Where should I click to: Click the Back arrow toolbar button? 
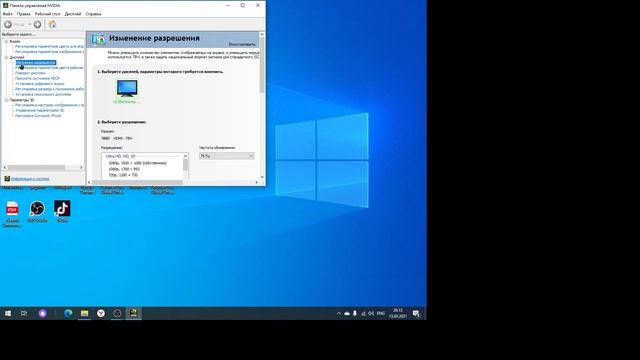[8, 24]
